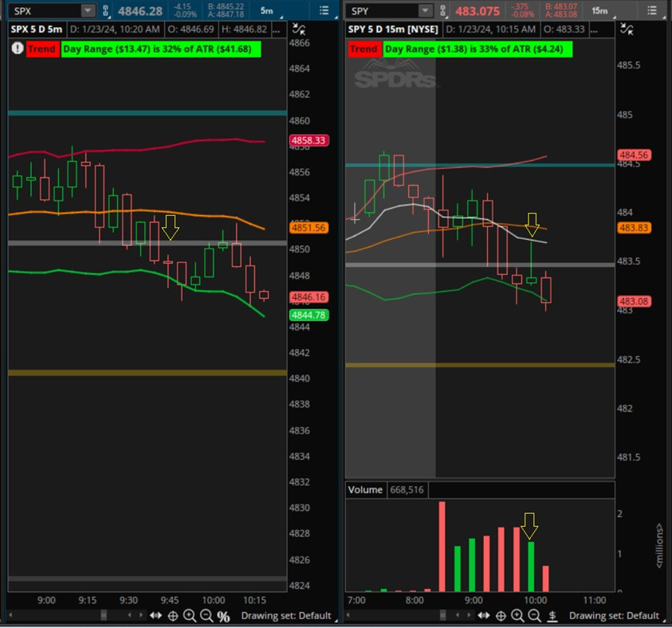
Task: Click the percent scale icon on SPX chart
Action: [x=223, y=616]
